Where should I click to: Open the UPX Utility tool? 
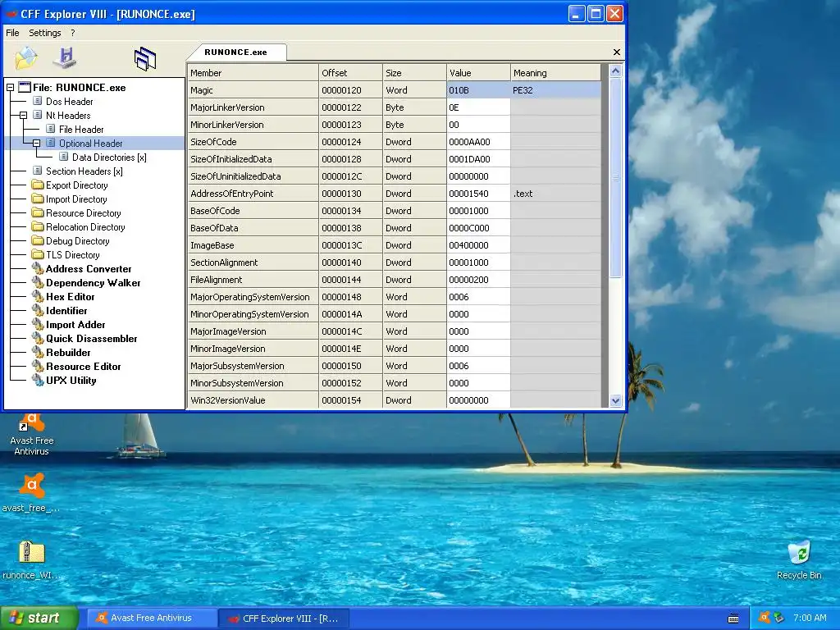pos(71,380)
